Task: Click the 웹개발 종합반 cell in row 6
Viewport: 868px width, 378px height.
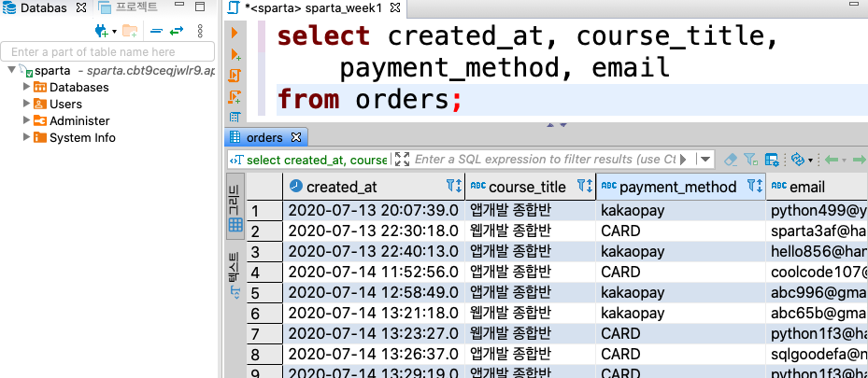Action: (531, 314)
